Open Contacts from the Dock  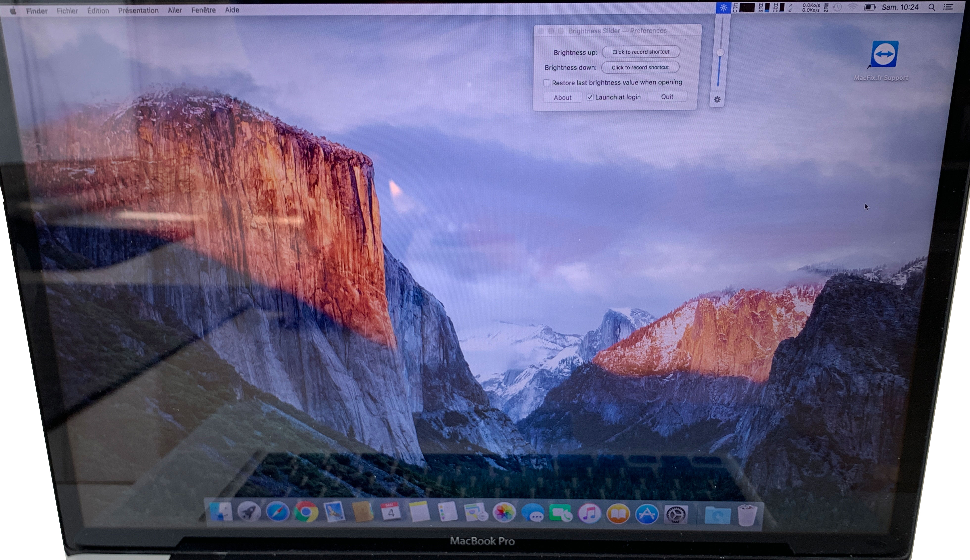[363, 512]
